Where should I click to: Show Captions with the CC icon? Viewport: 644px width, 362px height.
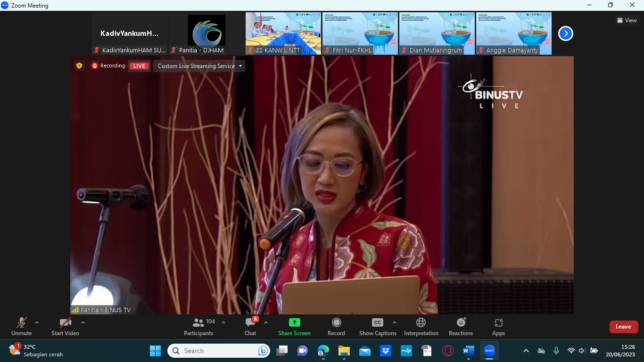click(378, 323)
